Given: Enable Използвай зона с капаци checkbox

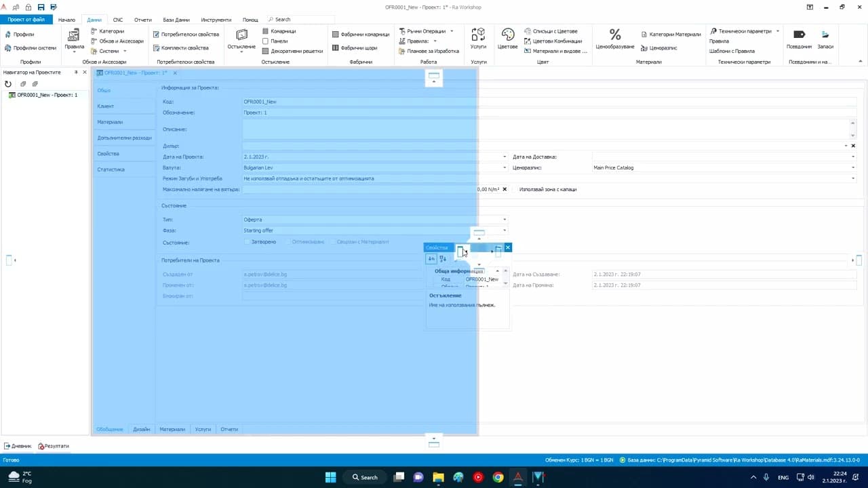Looking at the screenshot, I should pyautogui.click(x=513, y=189).
